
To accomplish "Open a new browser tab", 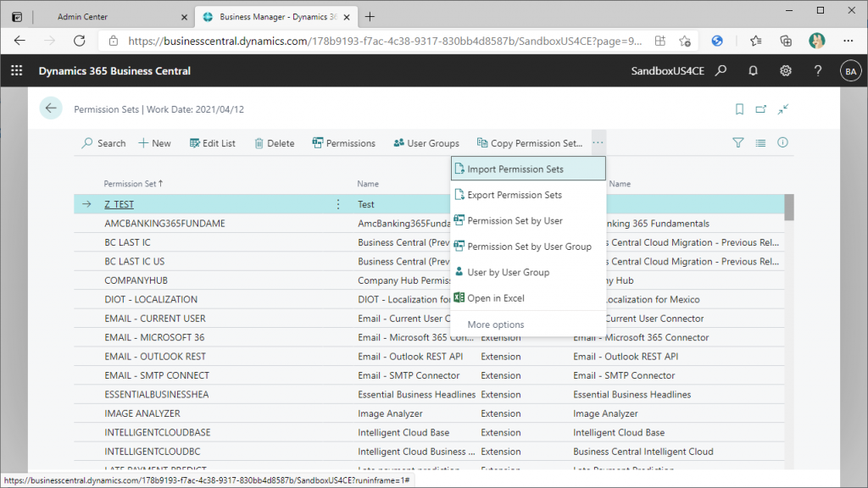I will coord(370,17).
